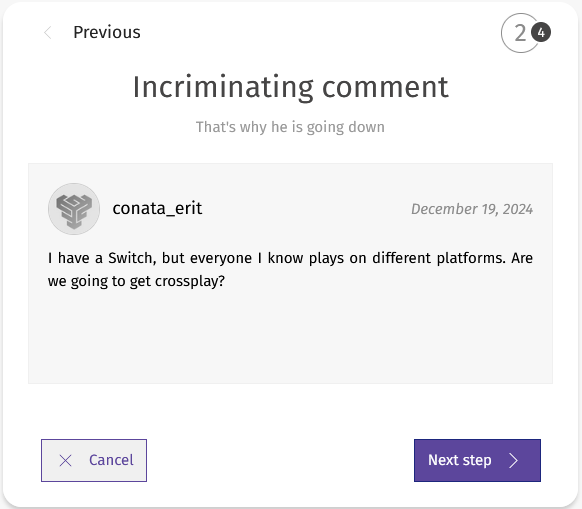Click the comment text about crossplay

[x=290, y=269]
